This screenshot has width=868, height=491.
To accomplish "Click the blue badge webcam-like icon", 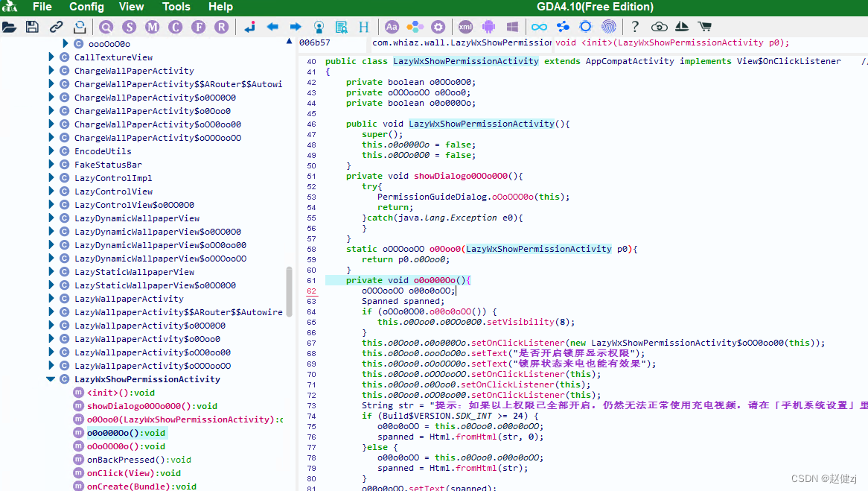I will (319, 27).
